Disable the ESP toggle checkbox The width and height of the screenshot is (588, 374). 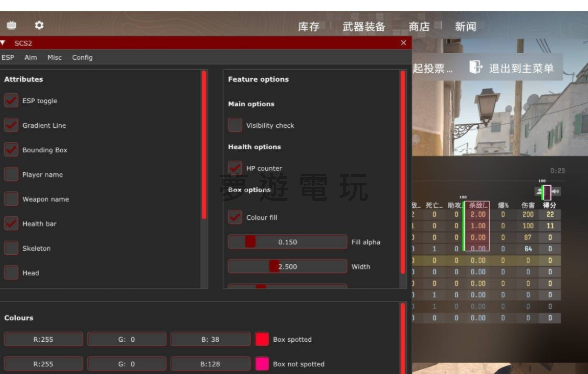(x=11, y=101)
